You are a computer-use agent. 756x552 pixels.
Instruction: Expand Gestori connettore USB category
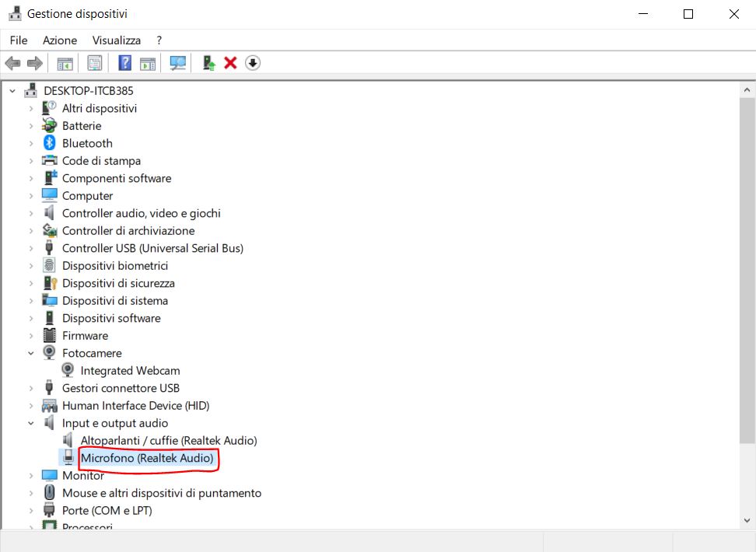31,388
